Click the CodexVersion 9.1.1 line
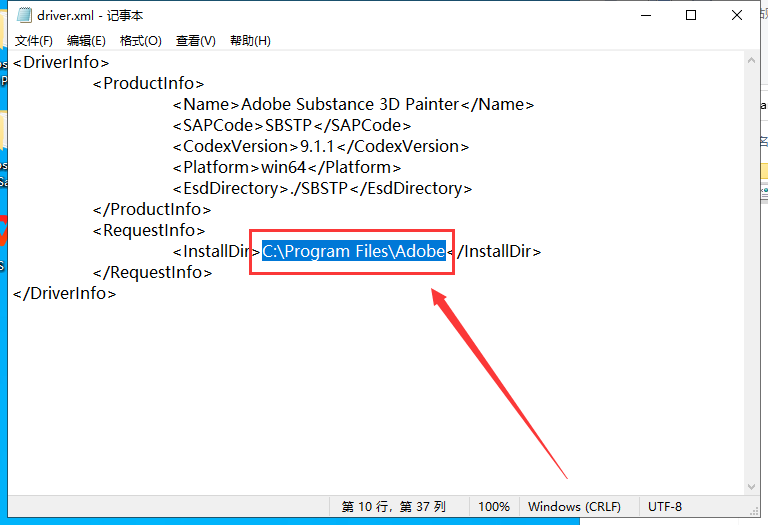Viewport: 768px width, 525px height. [x=321, y=147]
